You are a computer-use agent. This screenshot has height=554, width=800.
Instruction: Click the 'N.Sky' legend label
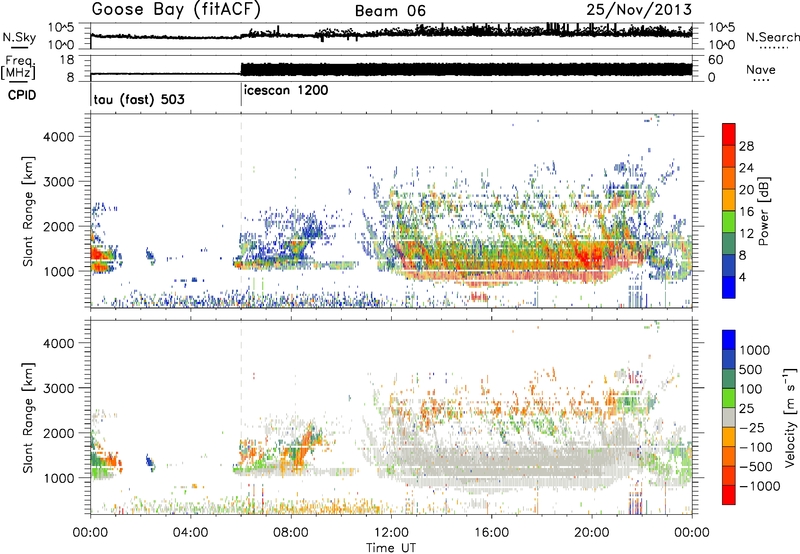coord(19,37)
